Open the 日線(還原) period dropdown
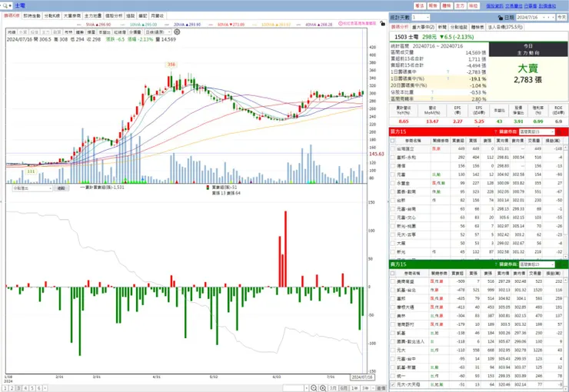Viewport: 569px width, 392px height. pos(158,32)
